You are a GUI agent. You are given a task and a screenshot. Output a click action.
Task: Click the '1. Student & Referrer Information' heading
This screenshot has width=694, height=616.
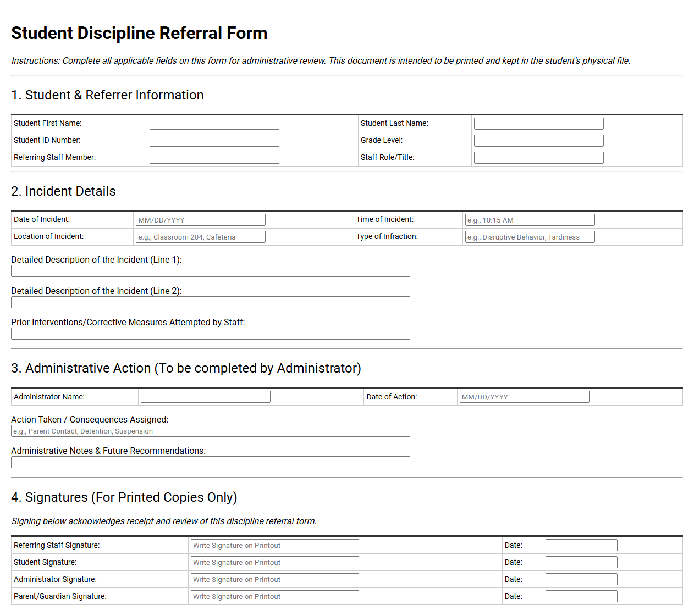(107, 95)
